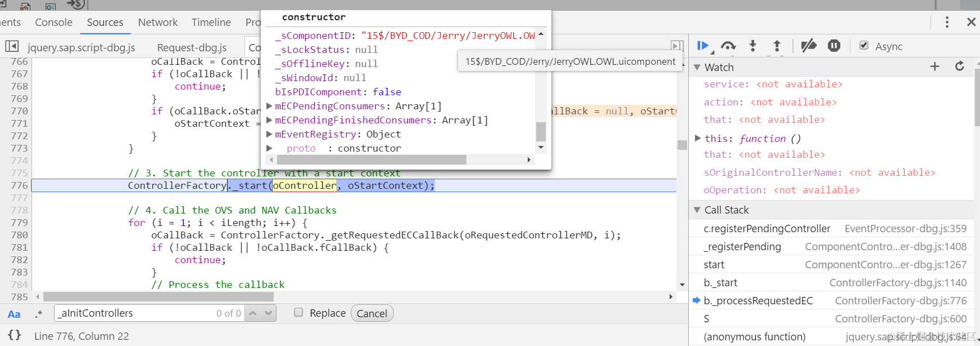The height and width of the screenshot is (346, 980).
Task: Click bIsPDIComponent false property in tooltip
Action: coord(338,92)
